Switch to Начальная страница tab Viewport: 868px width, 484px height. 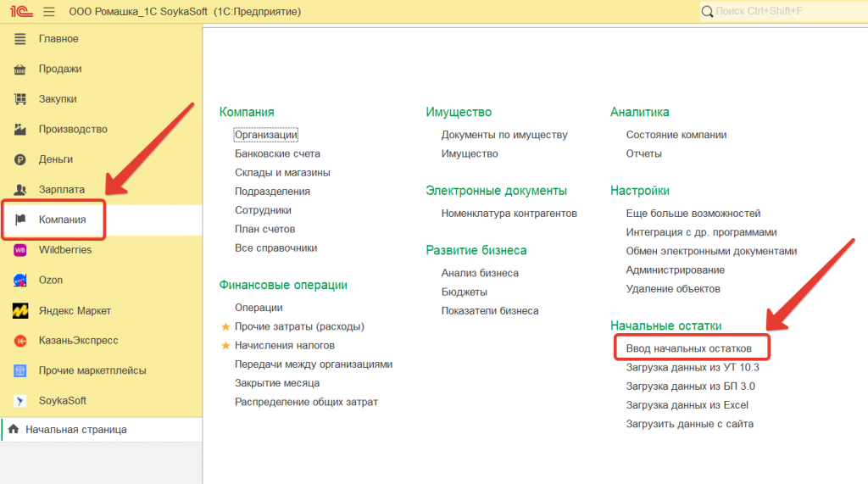click(x=75, y=430)
